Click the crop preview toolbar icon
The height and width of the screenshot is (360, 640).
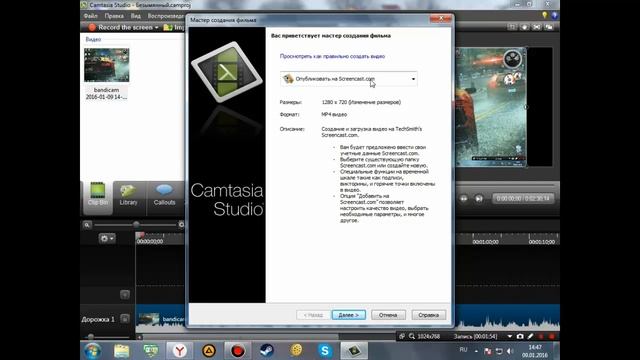pyautogui.click(x=537, y=27)
